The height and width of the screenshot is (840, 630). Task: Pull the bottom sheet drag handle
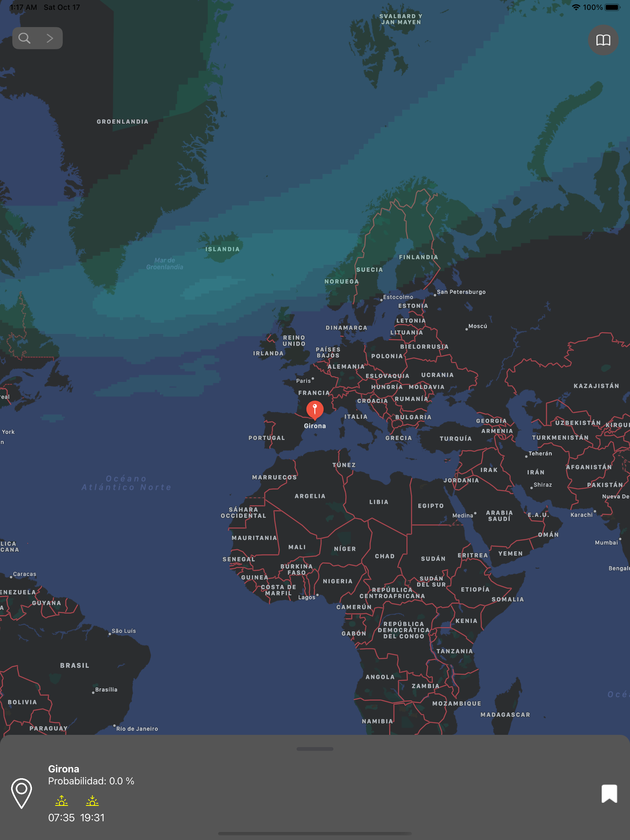[x=315, y=749]
